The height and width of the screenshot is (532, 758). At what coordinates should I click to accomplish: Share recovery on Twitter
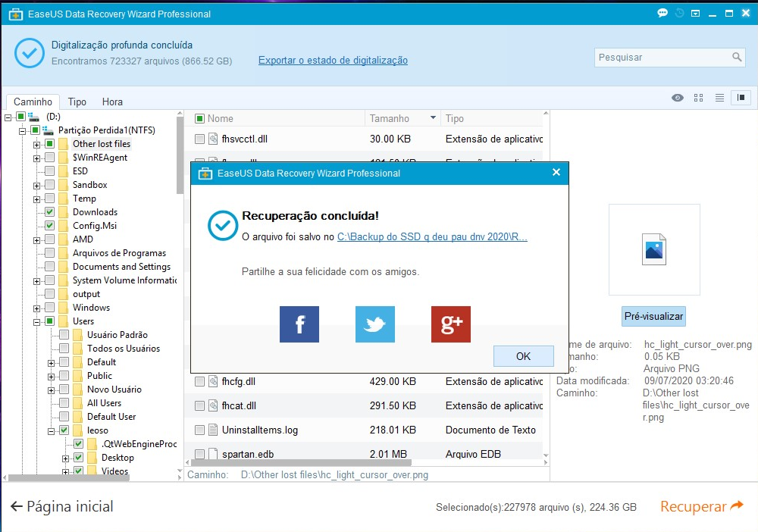[375, 324]
